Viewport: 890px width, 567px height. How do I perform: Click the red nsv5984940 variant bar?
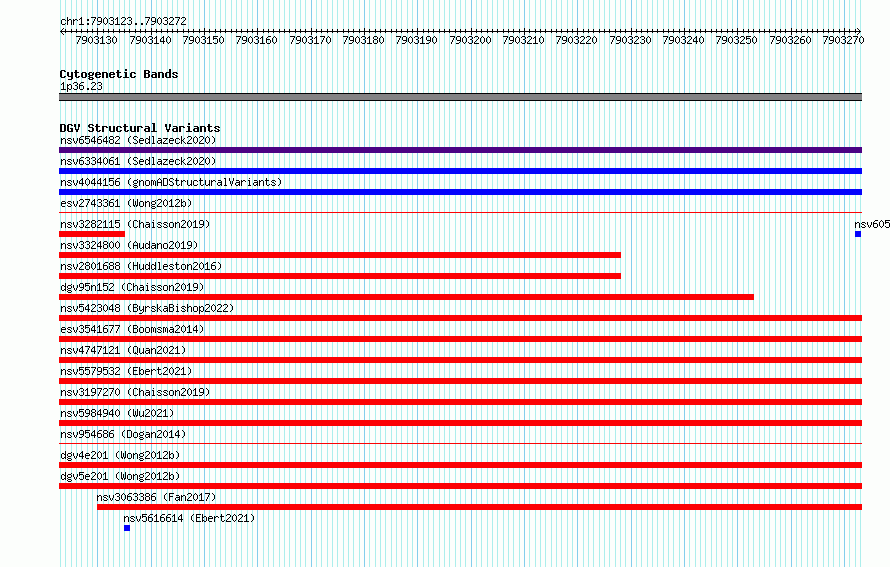coord(460,423)
